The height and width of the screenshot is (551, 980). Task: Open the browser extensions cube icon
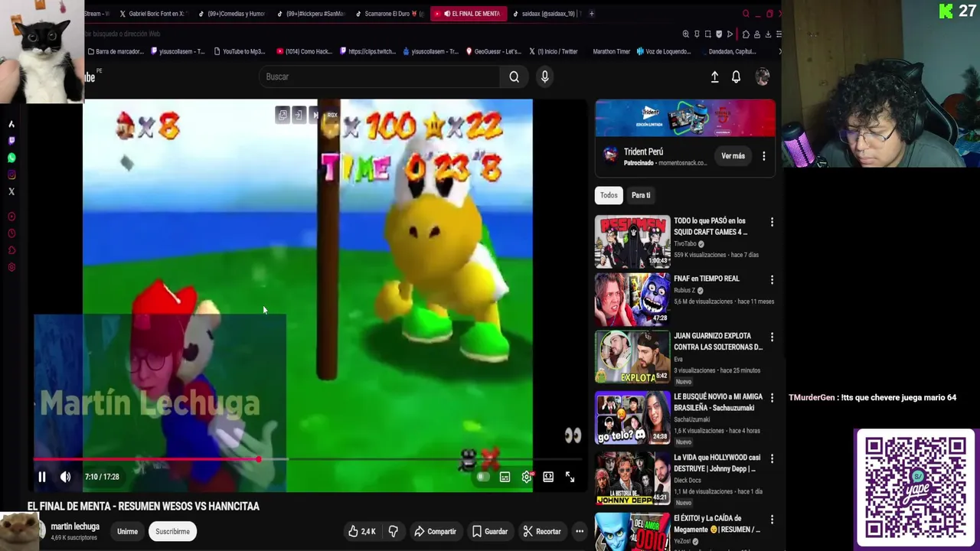(746, 34)
